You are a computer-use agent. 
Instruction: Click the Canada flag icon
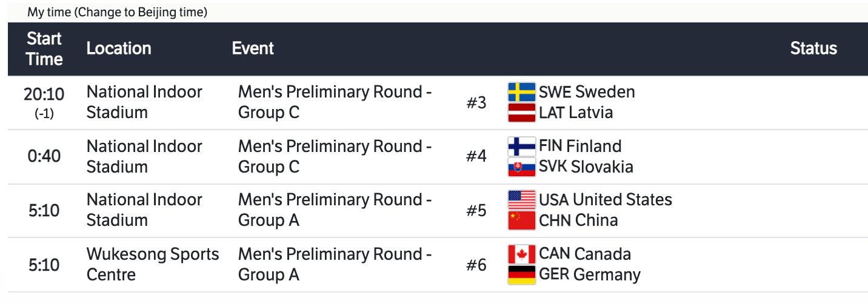coord(521,254)
